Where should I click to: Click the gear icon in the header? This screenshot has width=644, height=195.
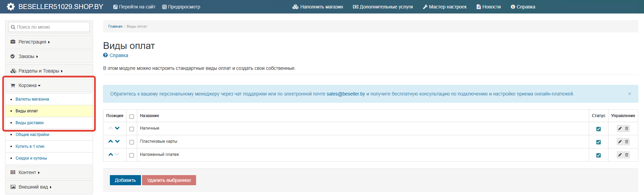11,7
